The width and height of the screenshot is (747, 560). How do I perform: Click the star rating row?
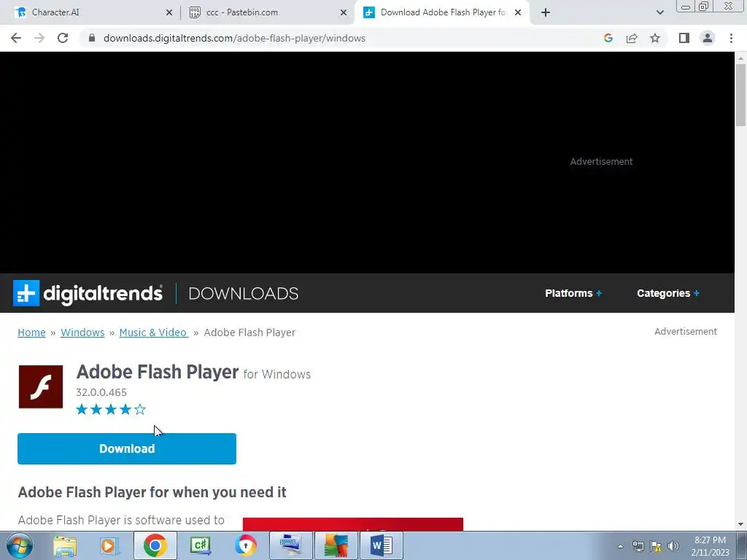tap(111, 410)
